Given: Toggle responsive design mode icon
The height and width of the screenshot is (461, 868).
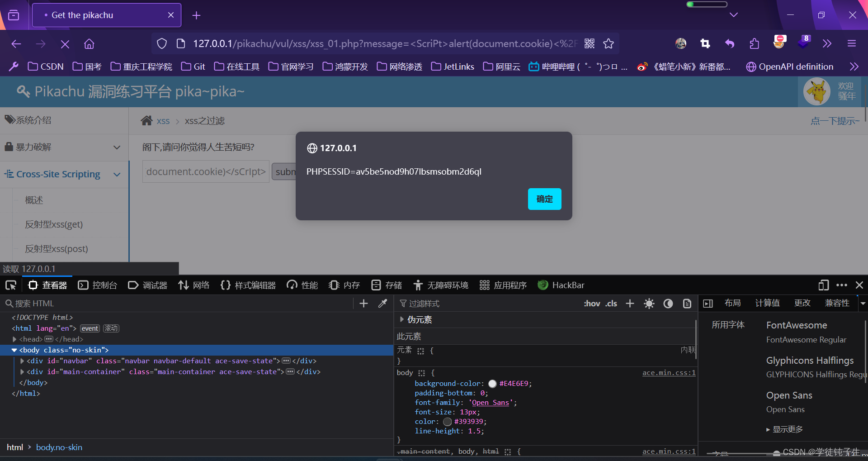Looking at the screenshot, I should pyautogui.click(x=824, y=285).
